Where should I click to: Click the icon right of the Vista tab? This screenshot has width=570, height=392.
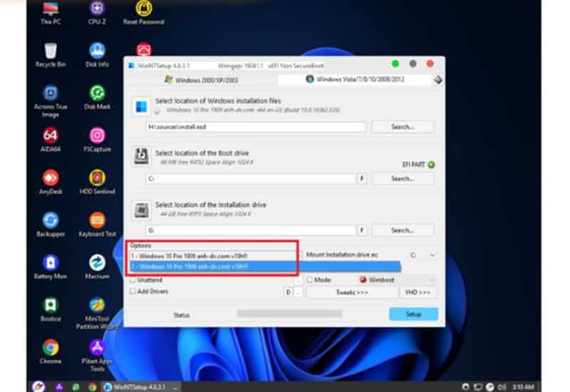(x=438, y=80)
